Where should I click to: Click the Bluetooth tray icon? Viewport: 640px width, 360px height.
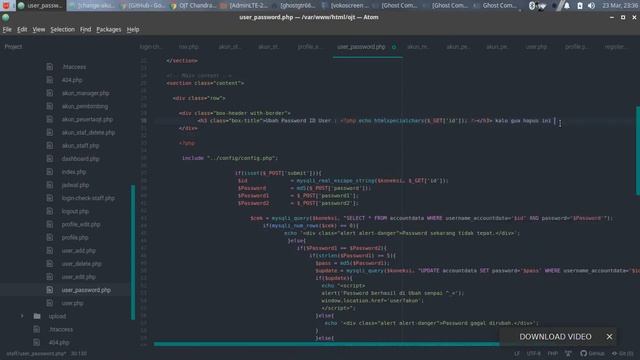(x=532, y=6)
